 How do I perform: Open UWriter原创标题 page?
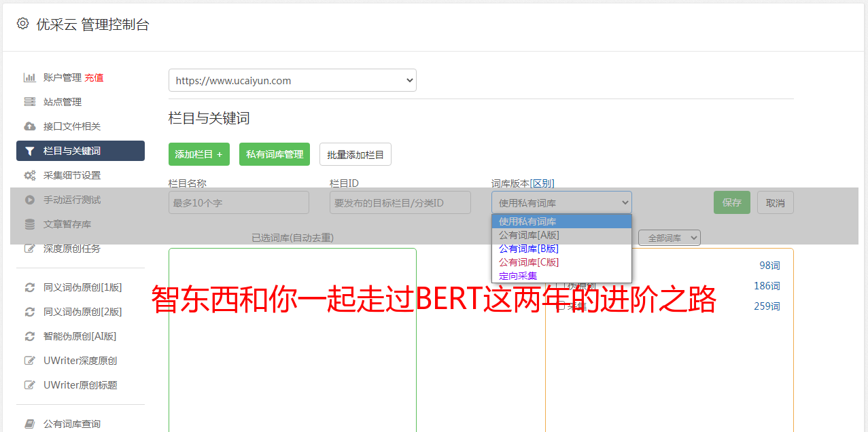[x=80, y=385]
